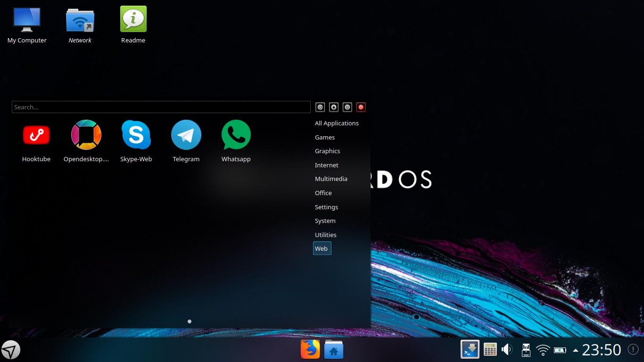Select the Office category
The image size is (644, 362).
tap(323, 193)
